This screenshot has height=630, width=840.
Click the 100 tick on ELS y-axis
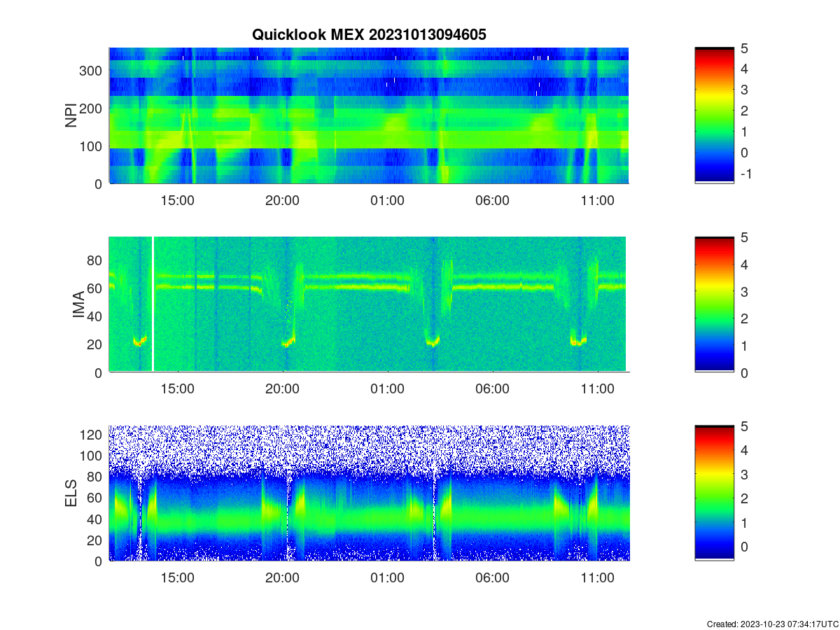(x=92, y=456)
